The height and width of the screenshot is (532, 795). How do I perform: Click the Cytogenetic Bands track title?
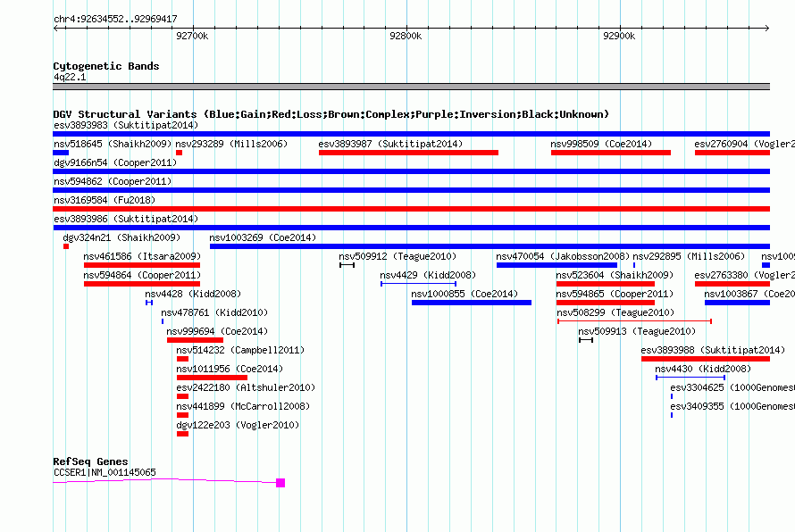click(106, 66)
